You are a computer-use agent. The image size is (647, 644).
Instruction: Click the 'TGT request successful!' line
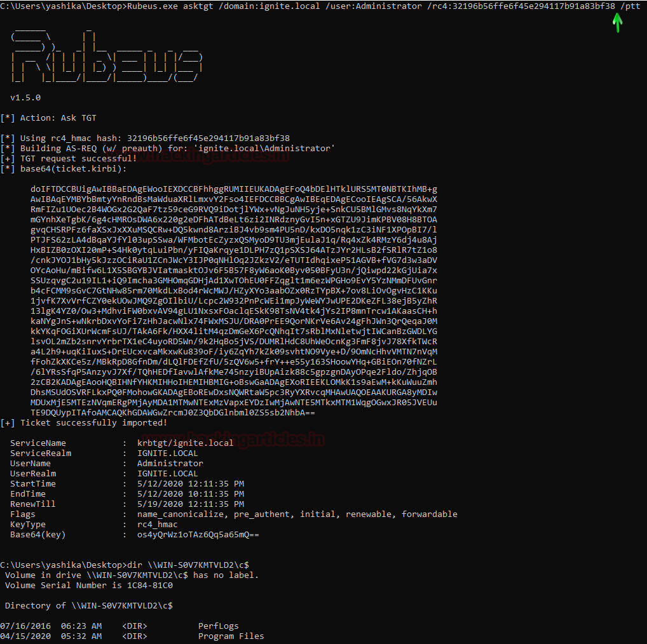pos(69,158)
